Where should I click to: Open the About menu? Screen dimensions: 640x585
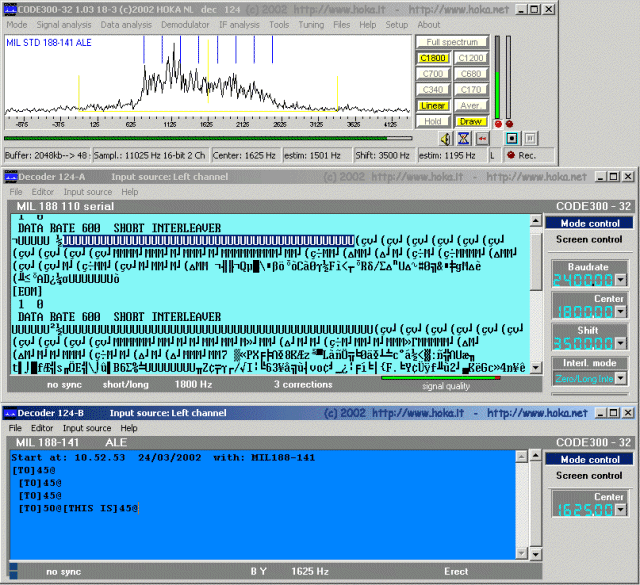pyautogui.click(x=429, y=25)
